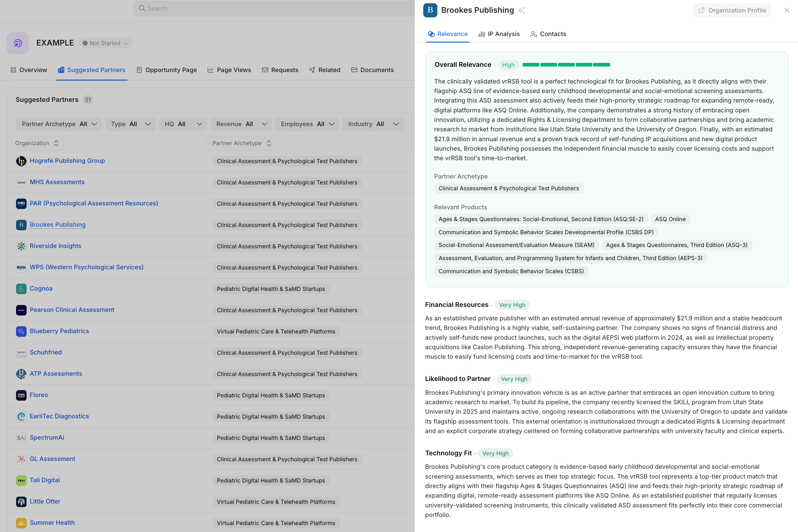Close the Brookes Publishing side panel
This screenshot has height=532, width=798.
(787, 10)
